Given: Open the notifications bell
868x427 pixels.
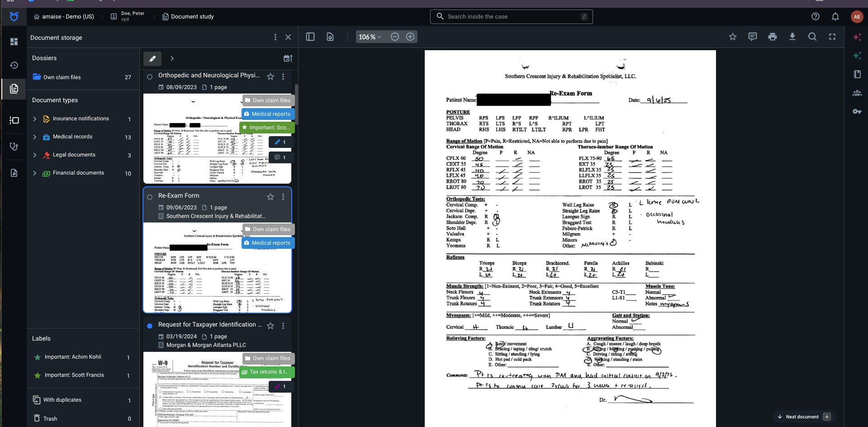Looking at the screenshot, I should 835,17.
